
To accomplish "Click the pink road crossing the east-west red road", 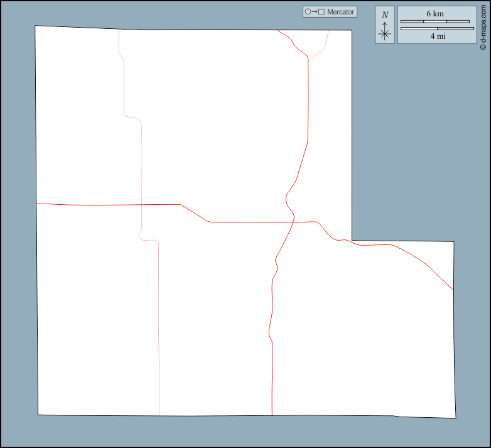I will (x=142, y=205).
